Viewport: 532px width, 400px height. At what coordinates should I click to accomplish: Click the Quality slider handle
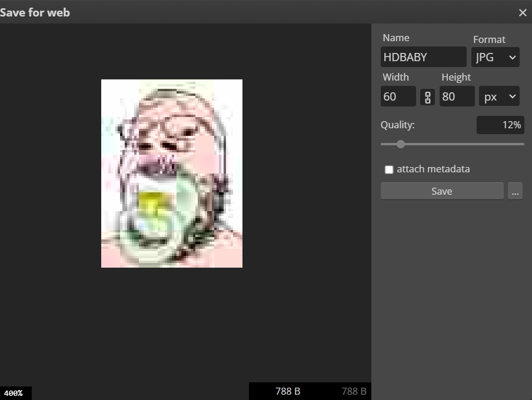(401, 144)
